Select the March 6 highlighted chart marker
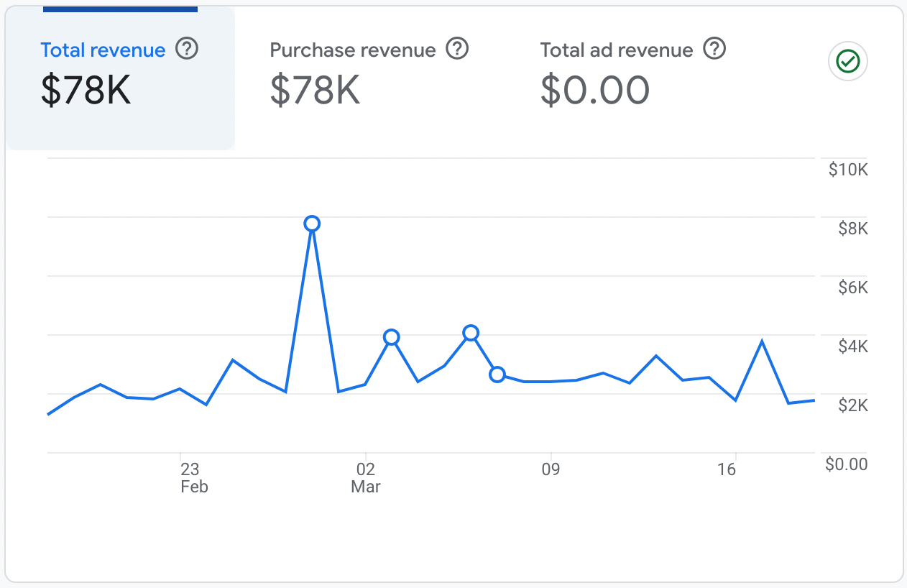The image size is (907, 588). click(x=471, y=333)
